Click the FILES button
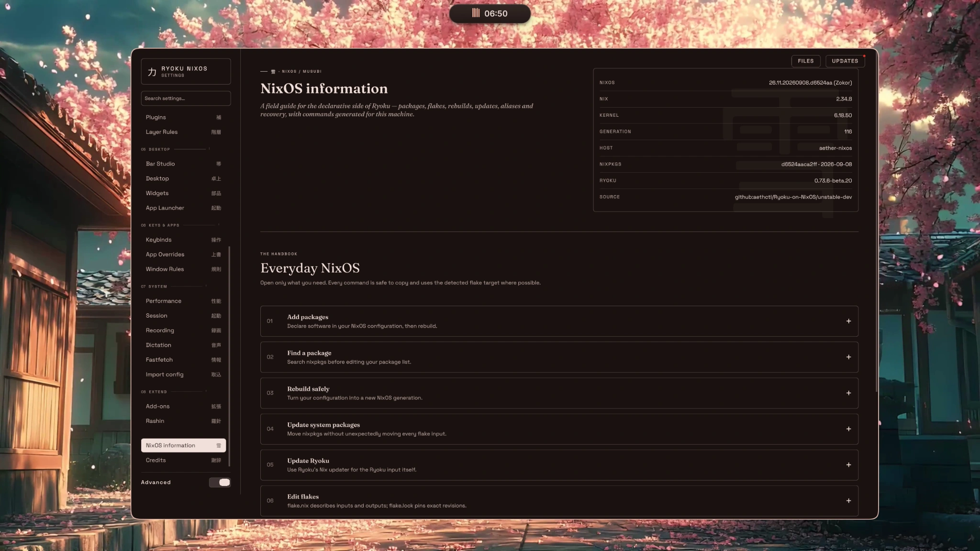Image resolution: width=980 pixels, height=551 pixels. [806, 61]
